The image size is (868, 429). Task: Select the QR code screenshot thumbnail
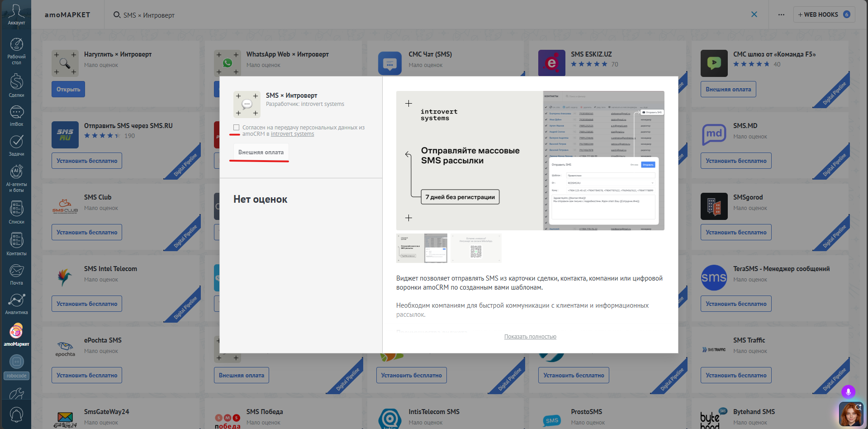point(476,248)
